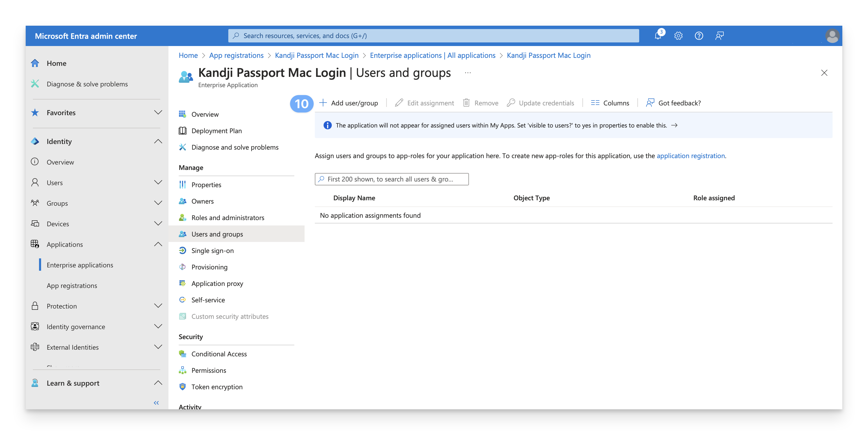Click the feedback person icon in header
This screenshot has height=435, width=868.
coord(719,36)
